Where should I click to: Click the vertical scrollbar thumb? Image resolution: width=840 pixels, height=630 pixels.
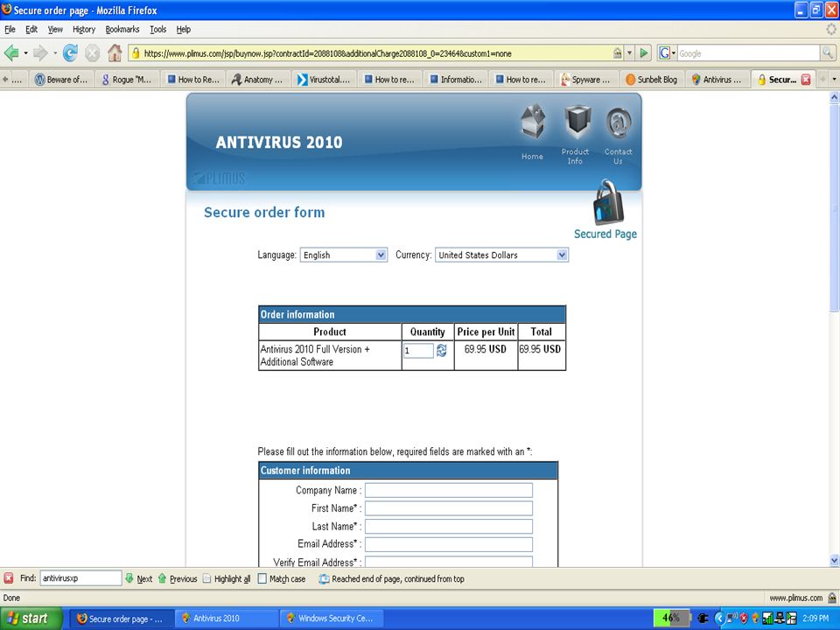tap(834, 207)
